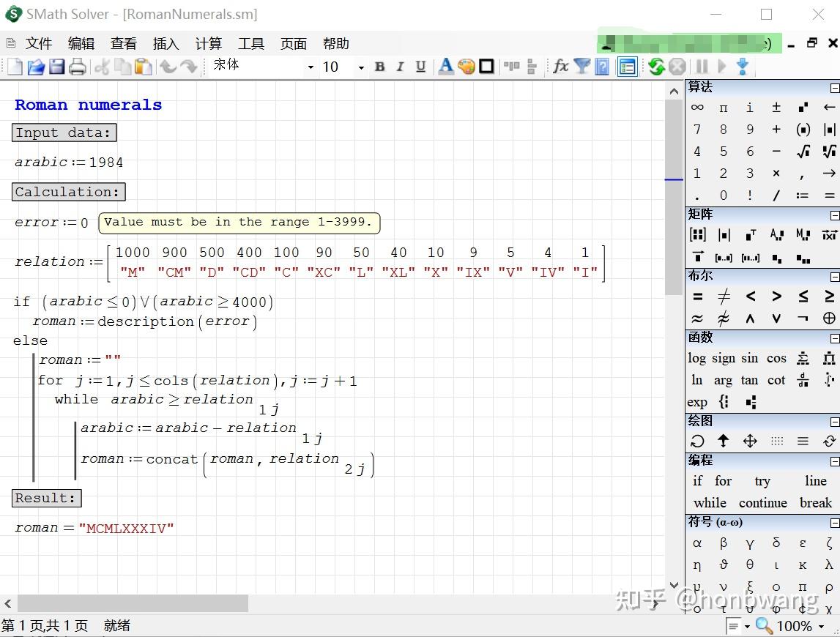This screenshot has height=637, width=840.
Task: Click the log function in the 函数 panel
Action: [x=696, y=358]
